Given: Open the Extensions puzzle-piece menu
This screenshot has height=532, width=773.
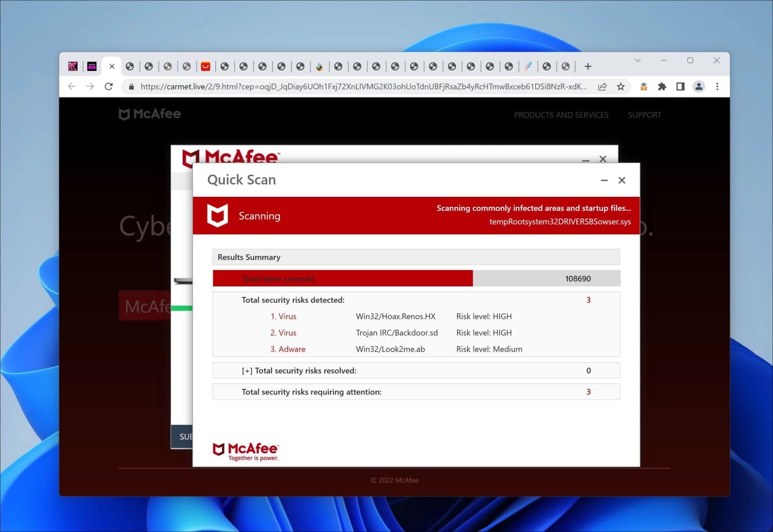Looking at the screenshot, I should point(662,87).
